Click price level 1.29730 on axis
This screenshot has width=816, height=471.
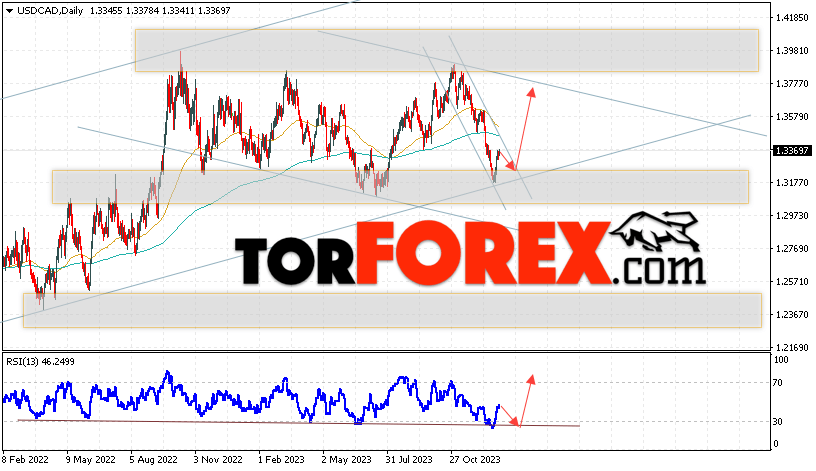[x=792, y=215]
